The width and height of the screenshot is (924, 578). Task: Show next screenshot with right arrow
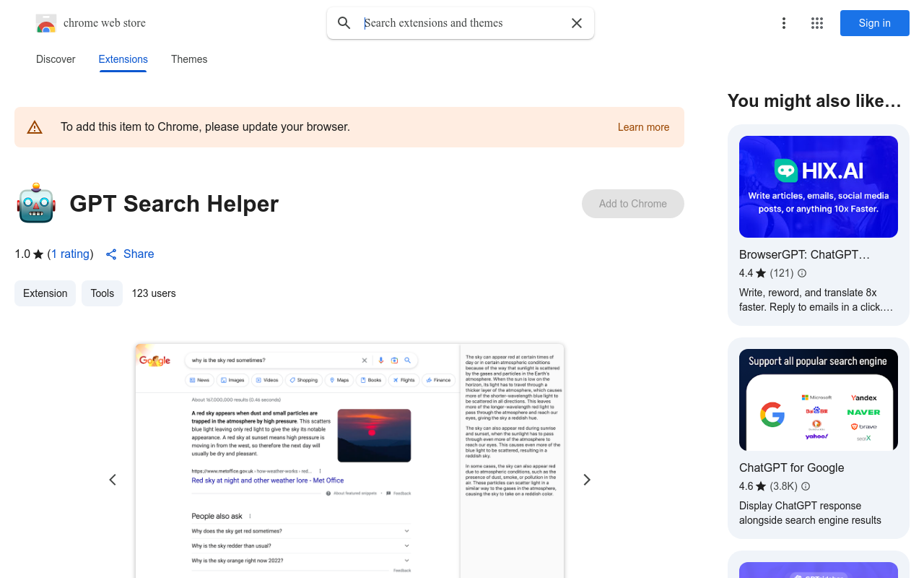pos(587,480)
